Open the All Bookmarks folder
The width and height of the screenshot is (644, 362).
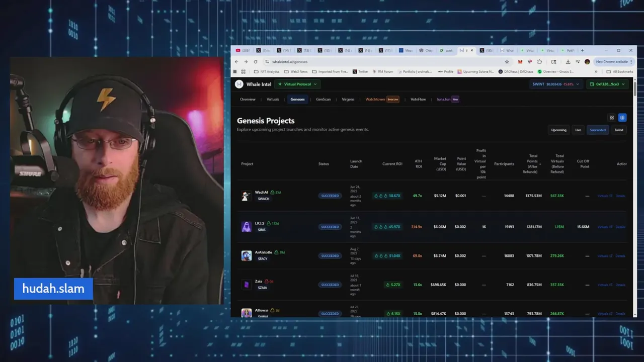[620, 71]
